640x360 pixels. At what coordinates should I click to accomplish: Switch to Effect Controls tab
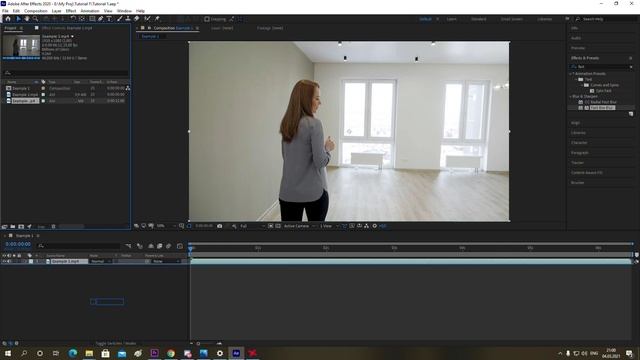pos(67,28)
